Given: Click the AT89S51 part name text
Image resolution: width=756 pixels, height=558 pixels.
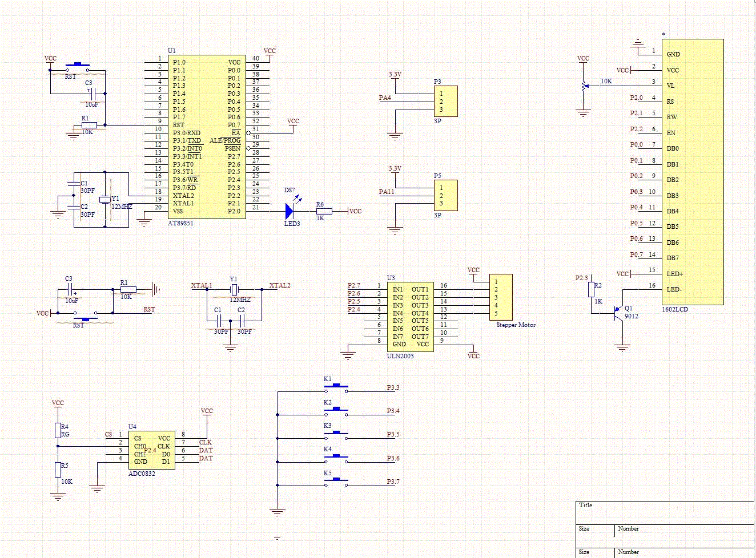Looking at the screenshot, I should click(180, 223).
